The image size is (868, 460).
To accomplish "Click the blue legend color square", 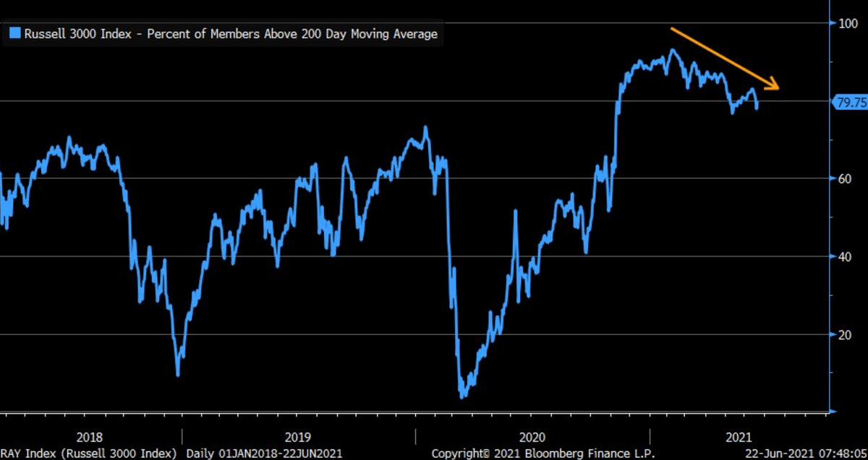I will tap(14, 33).
